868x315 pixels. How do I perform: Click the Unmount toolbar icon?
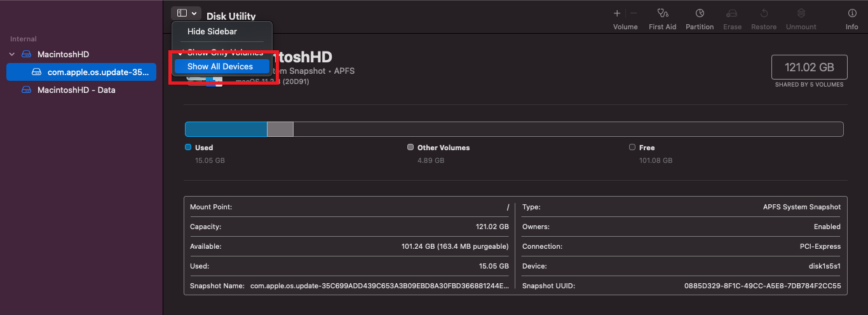tap(801, 13)
